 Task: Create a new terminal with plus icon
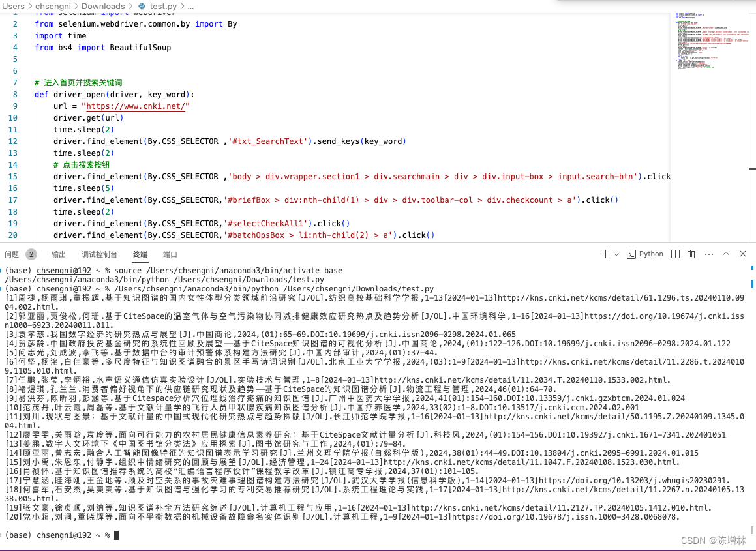point(605,254)
